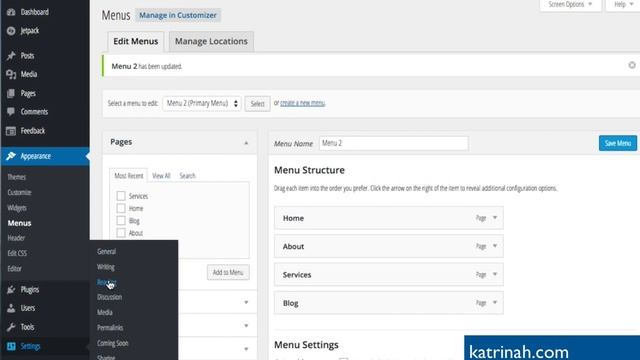
Task: Select the Most Recent pages tab
Action: pos(129,176)
